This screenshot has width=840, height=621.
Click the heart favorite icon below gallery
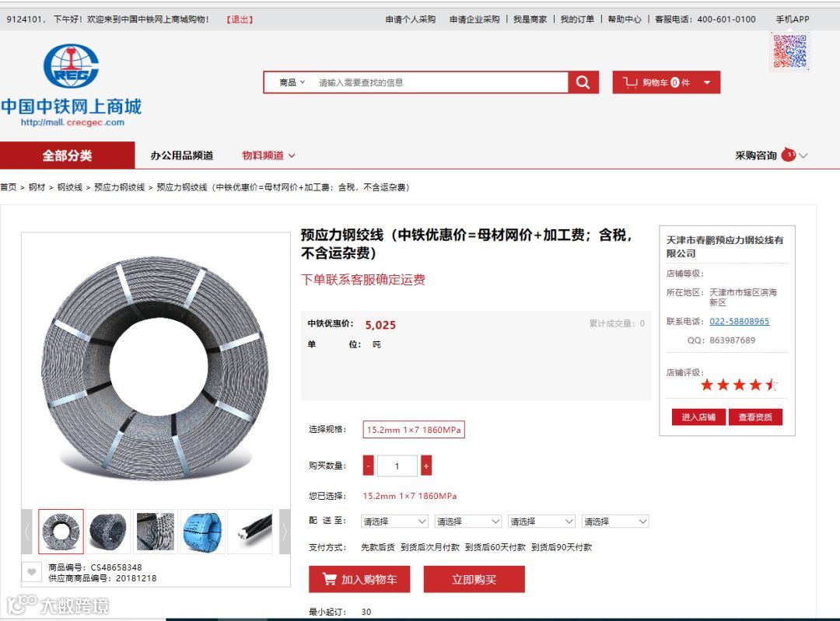tap(32, 572)
